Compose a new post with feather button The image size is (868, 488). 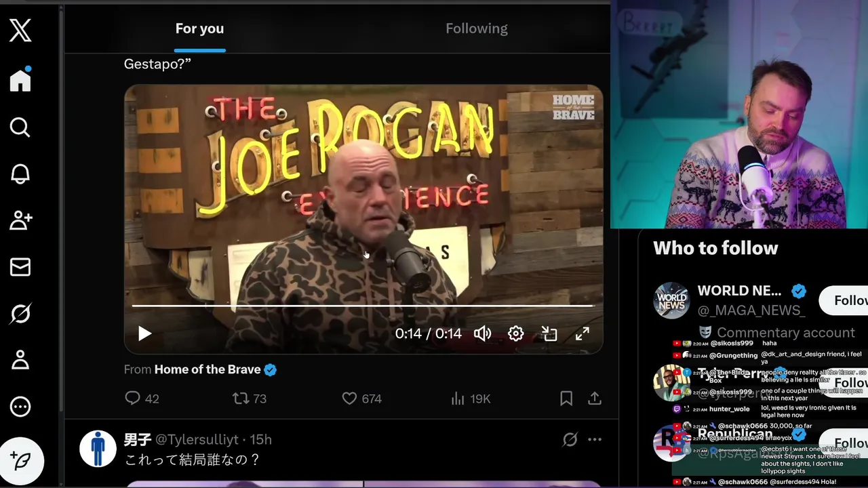tap(22, 461)
